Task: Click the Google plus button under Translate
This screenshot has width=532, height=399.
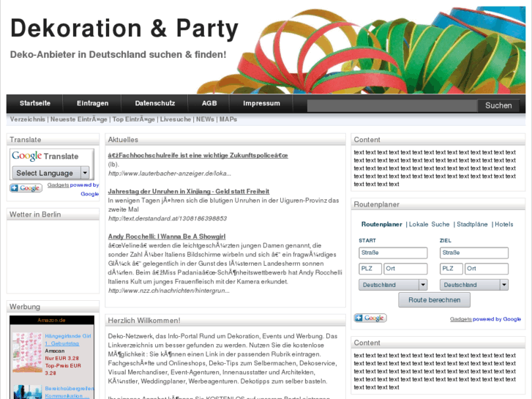Action: tap(26, 187)
